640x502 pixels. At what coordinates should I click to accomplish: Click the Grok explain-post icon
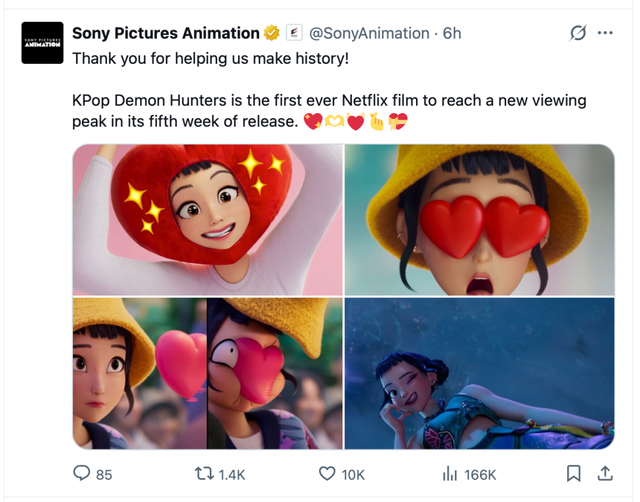[x=577, y=33]
